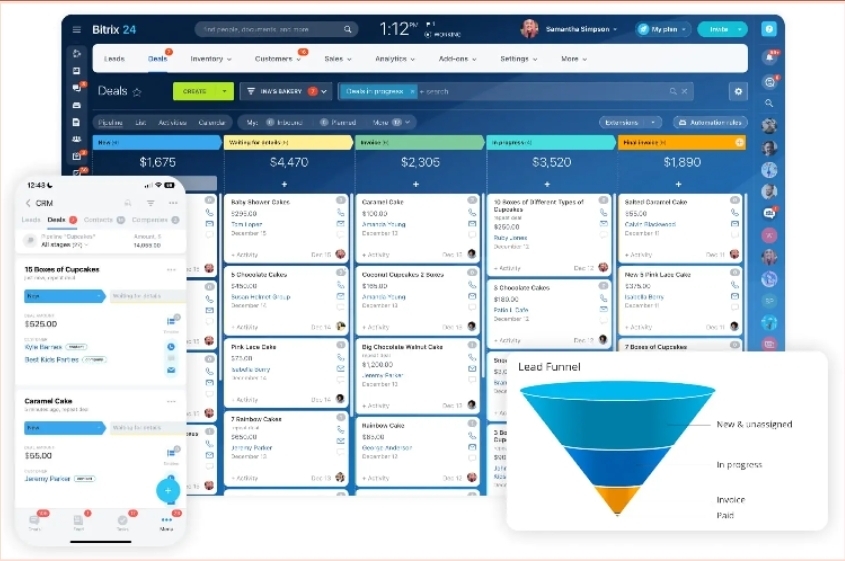Open the Analytics menu
Screen dimensions: 845x561
click(398, 59)
